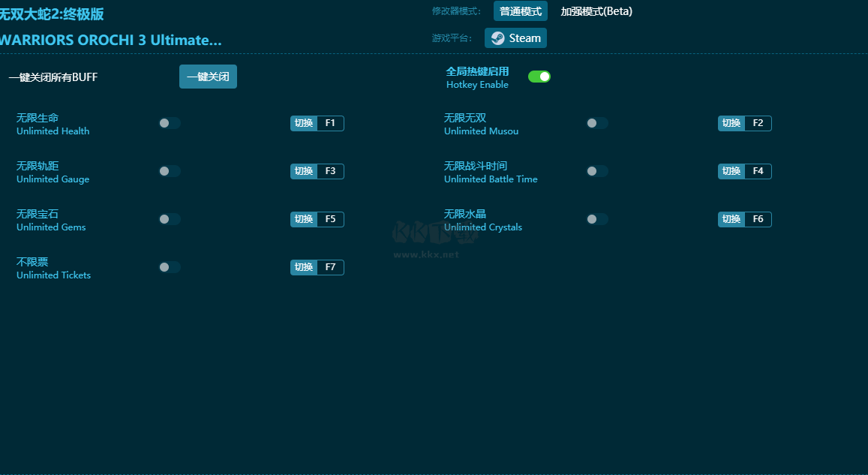
Task: Turn on Unlimited Gems switch
Action: pyautogui.click(x=170, y=219)
